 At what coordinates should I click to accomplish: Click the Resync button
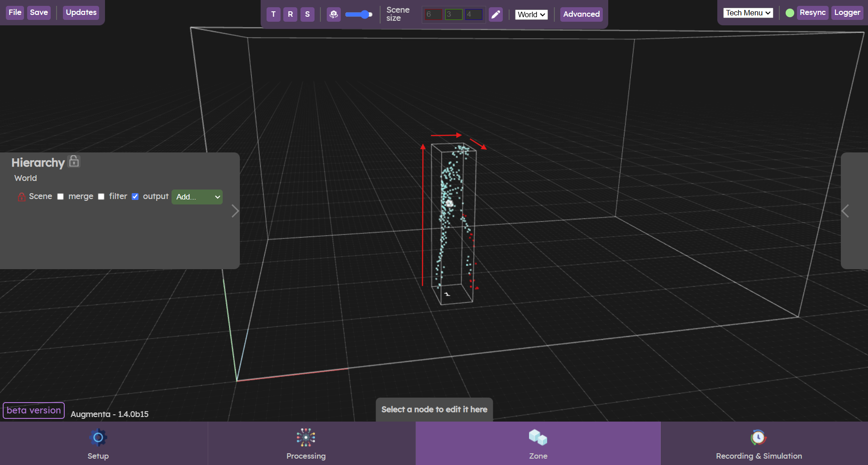(812, 13)
